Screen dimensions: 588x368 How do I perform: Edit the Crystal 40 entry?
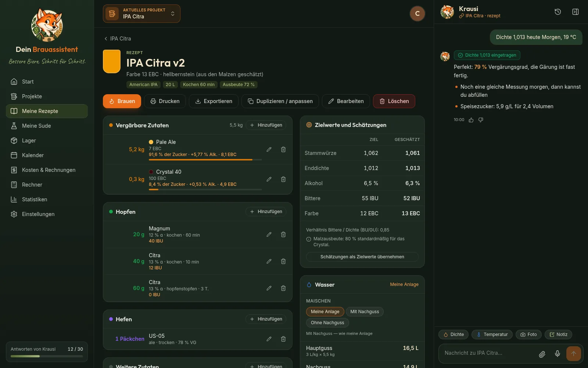click(269, 179)
